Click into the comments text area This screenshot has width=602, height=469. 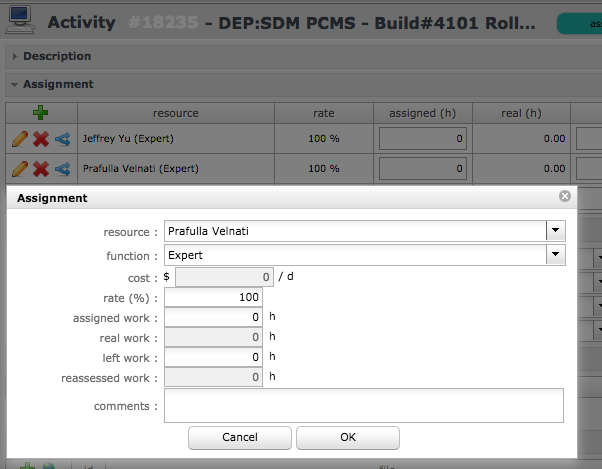pos(364,406)
